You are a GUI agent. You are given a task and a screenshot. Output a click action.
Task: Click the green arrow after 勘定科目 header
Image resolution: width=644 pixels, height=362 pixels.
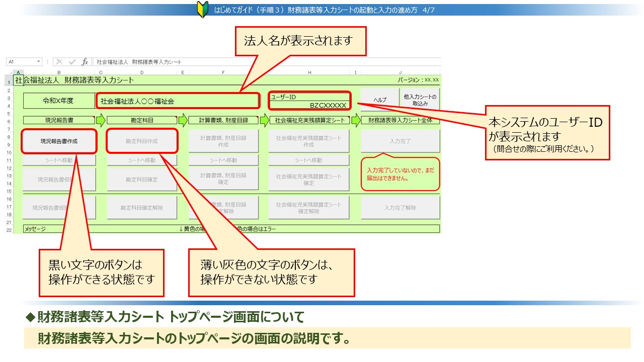click(183, 121)
